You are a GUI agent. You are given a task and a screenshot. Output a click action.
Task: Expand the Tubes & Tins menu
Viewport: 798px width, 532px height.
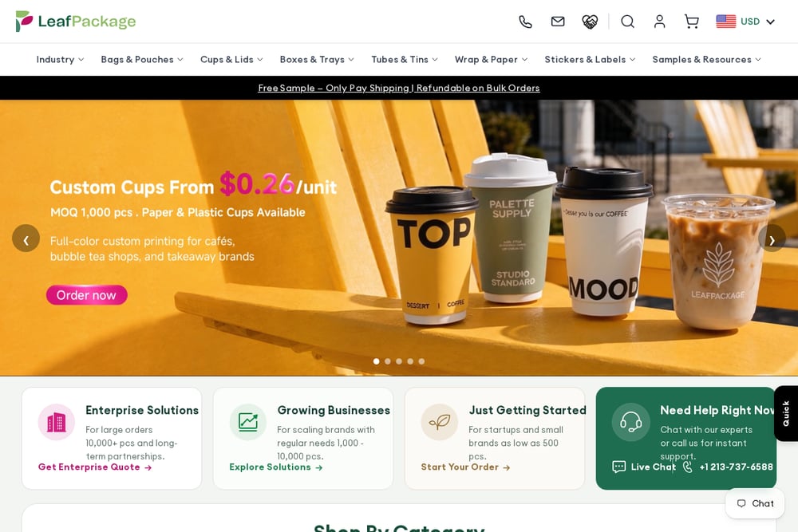click(405, 60)
